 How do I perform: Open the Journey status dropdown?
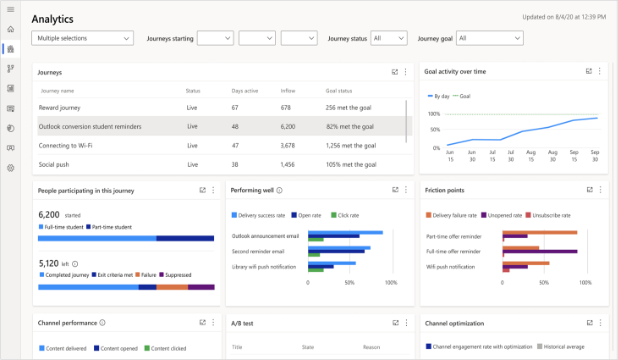point(389,38)
